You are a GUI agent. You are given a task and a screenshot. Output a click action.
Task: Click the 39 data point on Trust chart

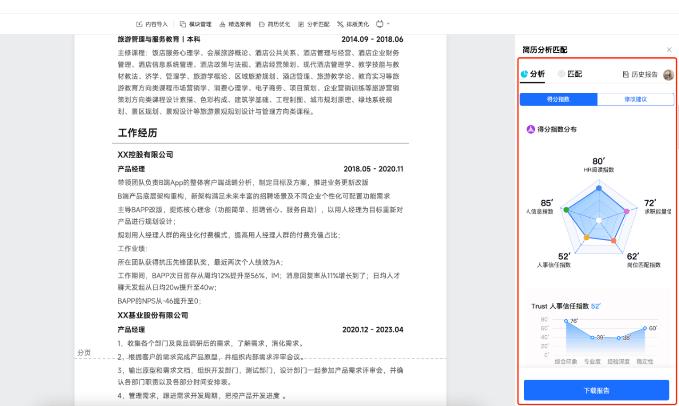coord(592,337)
